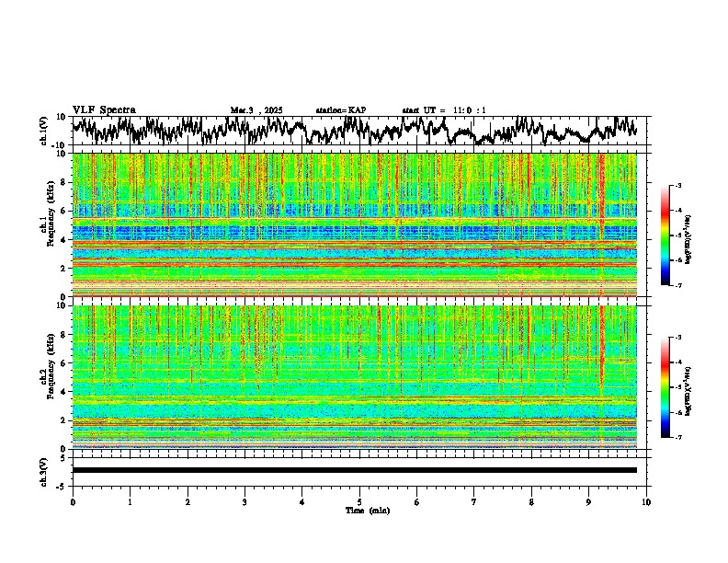The width and height of the screenshot is (728, 563).
Task: Select the ch.2 "Frequency (kHz)" axis label
Action: pyautogui.click(x=51, y=366)
